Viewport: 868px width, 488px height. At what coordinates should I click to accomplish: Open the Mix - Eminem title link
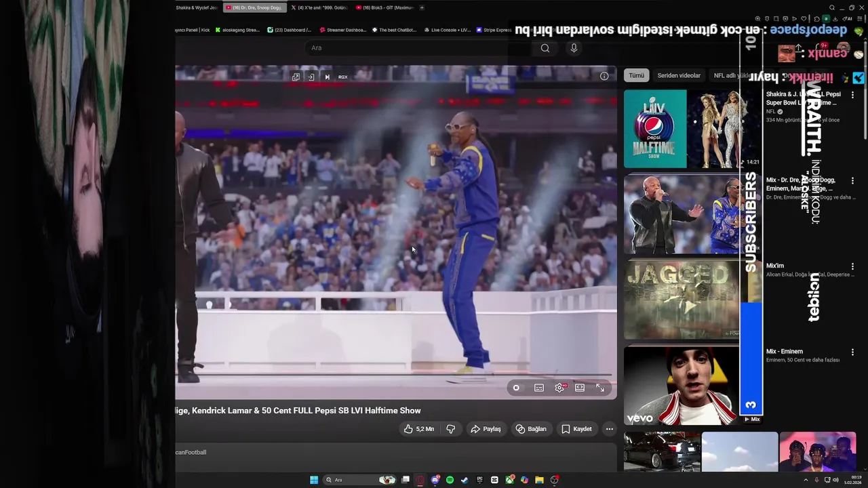point(785,351)
